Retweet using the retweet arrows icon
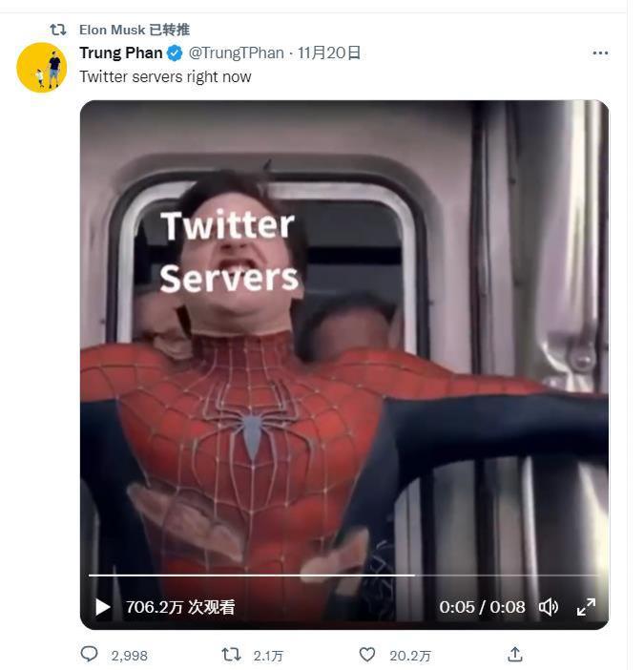Screen dimensions: 644x670 231,654
